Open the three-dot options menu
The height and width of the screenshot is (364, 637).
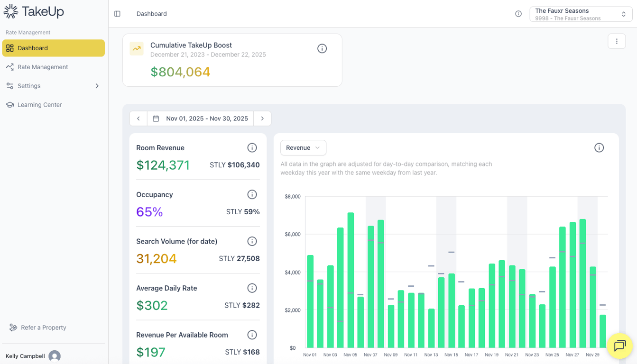(617, 41)
